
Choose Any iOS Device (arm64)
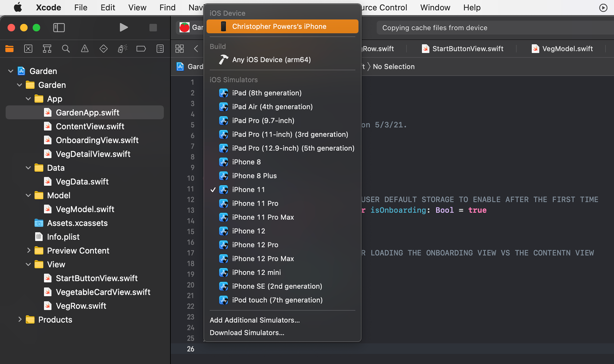282,60
